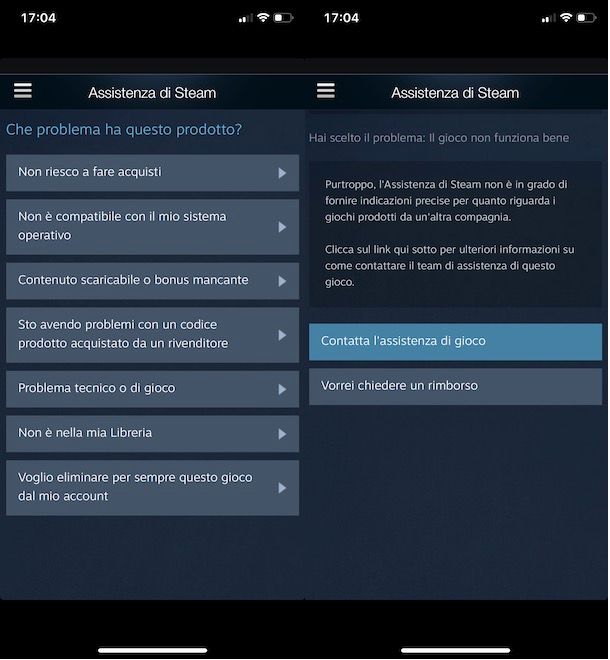Click arrow beside 'Non è compatibile' row
This screenshot has width=610, height=660.
coord(282,227)
